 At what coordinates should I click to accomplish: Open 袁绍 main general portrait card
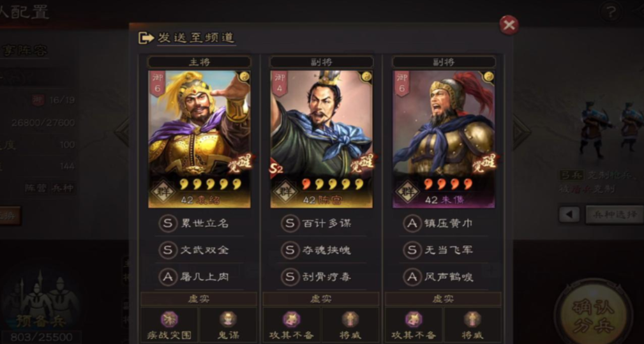[199, 139]
